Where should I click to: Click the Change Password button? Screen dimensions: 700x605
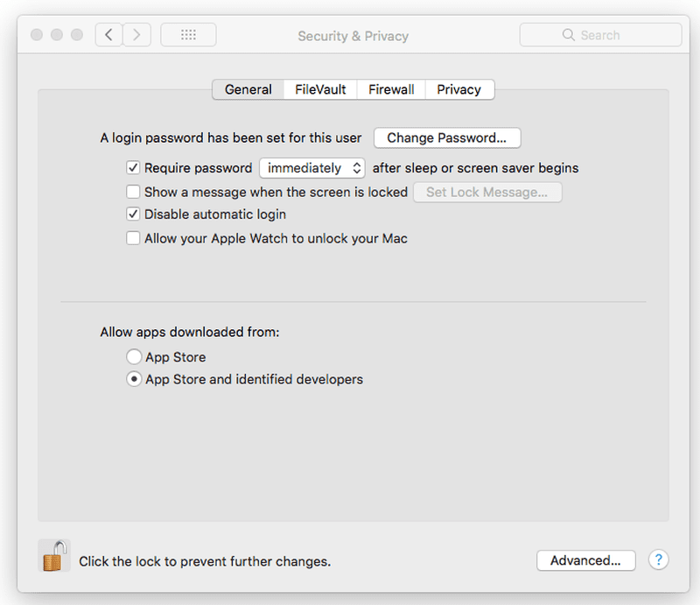coord(447,137)
